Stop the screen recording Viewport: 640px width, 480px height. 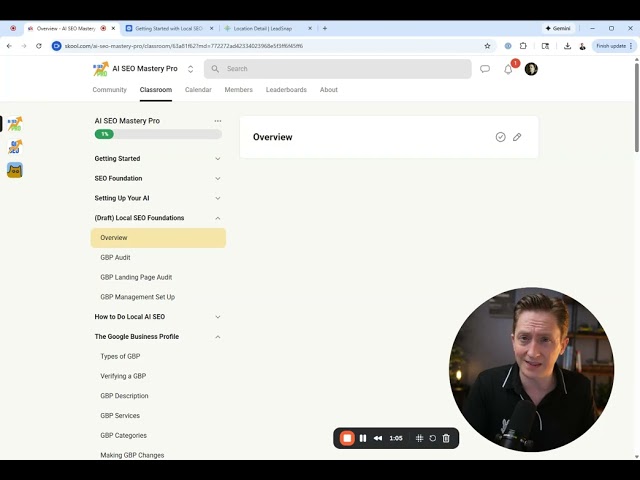347,438
